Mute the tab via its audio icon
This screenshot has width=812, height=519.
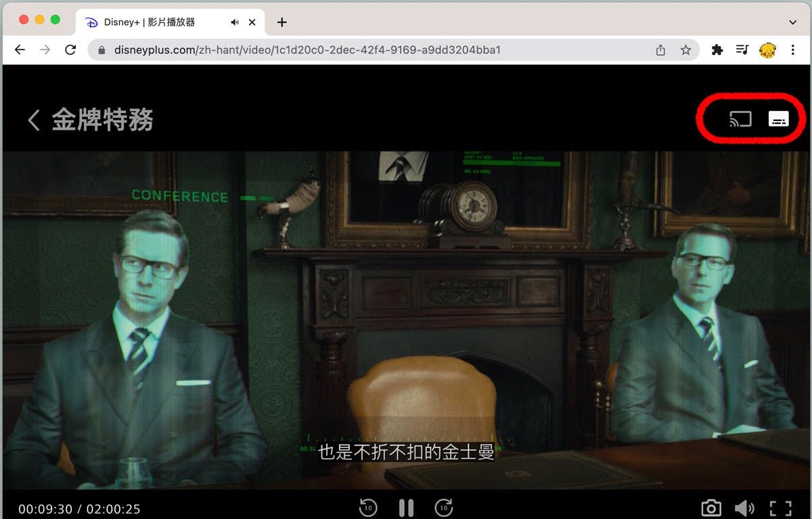[235, 22]
